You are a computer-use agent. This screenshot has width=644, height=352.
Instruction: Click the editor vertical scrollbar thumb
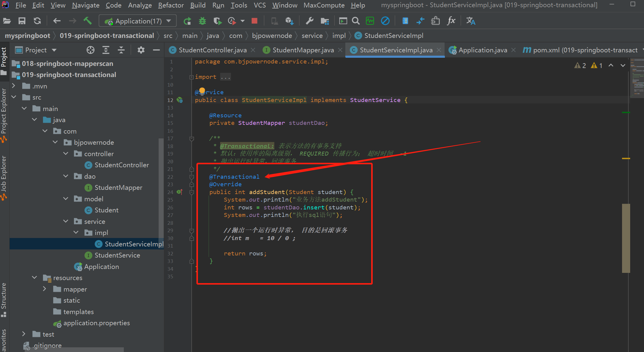coord(626,238)
